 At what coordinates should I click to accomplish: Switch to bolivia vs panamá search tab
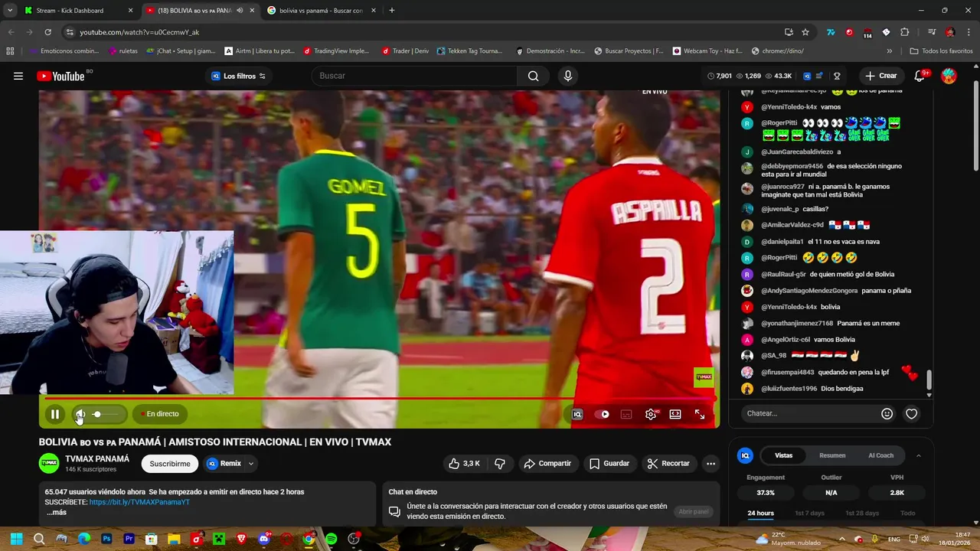(320, 11)
